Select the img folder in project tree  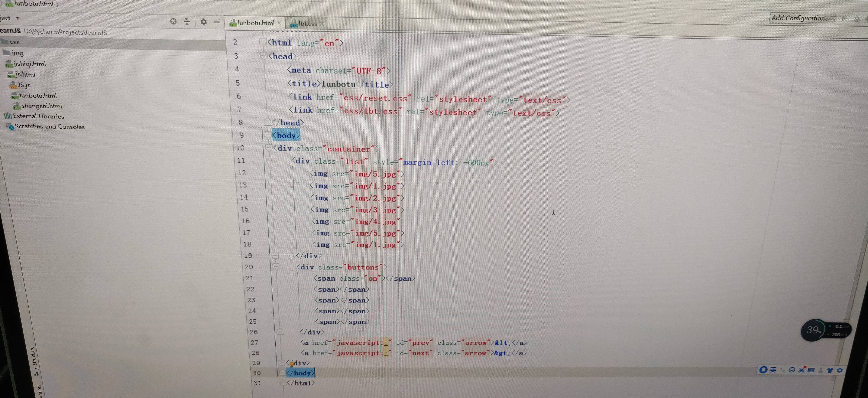click(17, 53)
